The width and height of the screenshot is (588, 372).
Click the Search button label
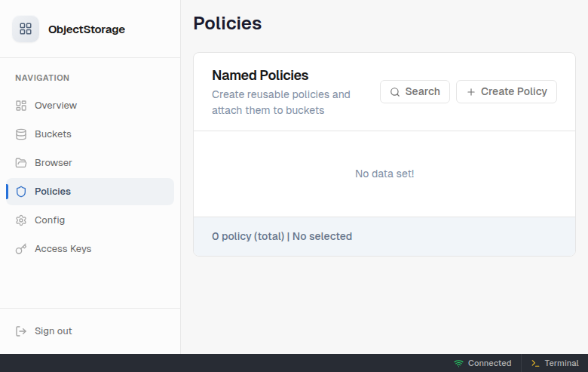[422, 91]
